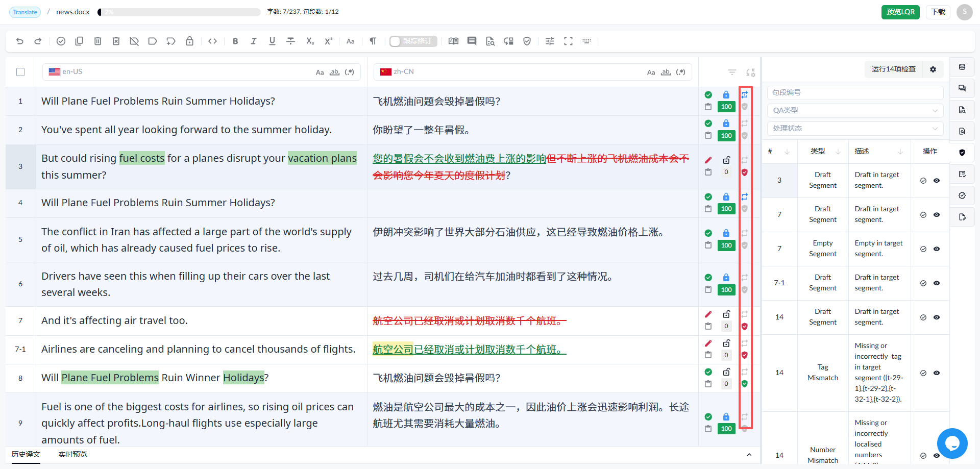This screenshot has width=980, height=469.
Task: Tick the select-all segments checkbox
Action: [x=20, y=72]
